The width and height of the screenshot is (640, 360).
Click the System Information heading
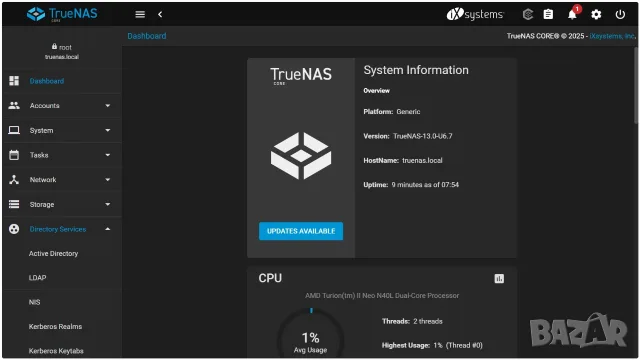pyautogui.click(x=416, y=70)
